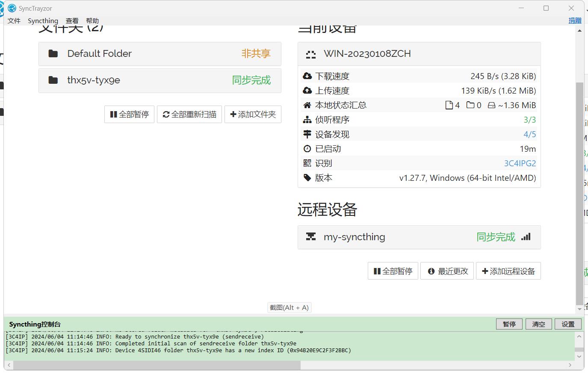588x374 pixels.
Task: Click 添加远程设备 to add a device
Action: click(508, 271)
